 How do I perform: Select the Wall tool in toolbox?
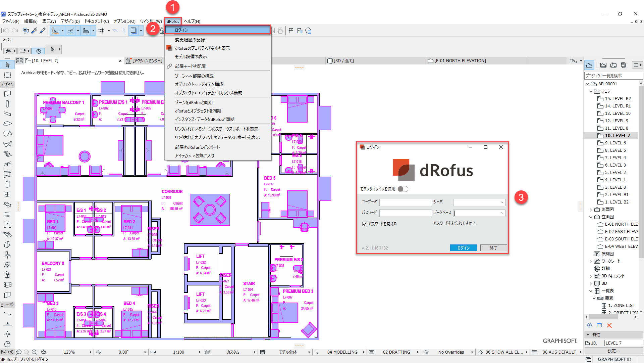7,94
